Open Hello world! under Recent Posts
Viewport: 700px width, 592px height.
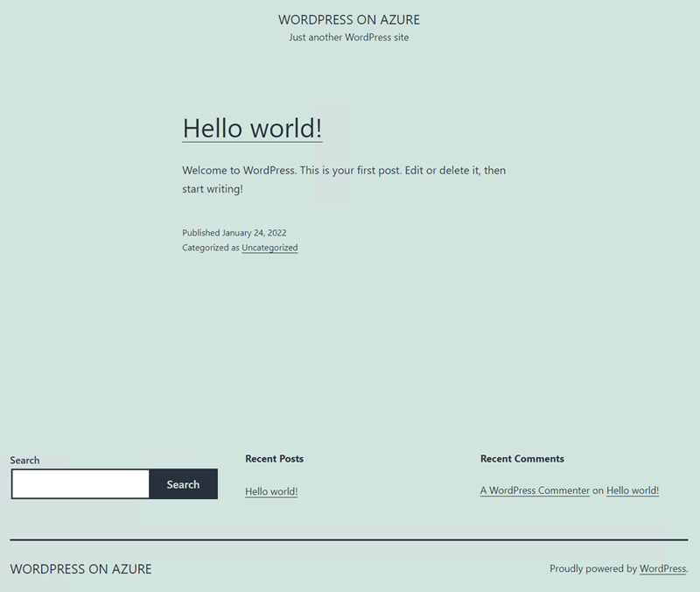pyautogui.click(x=270, y=491)
